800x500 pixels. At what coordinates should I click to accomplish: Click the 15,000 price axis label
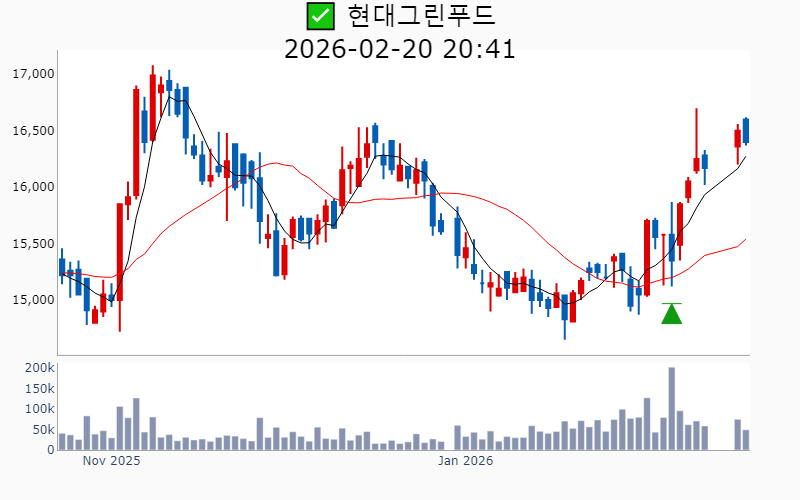click(32, 300)
